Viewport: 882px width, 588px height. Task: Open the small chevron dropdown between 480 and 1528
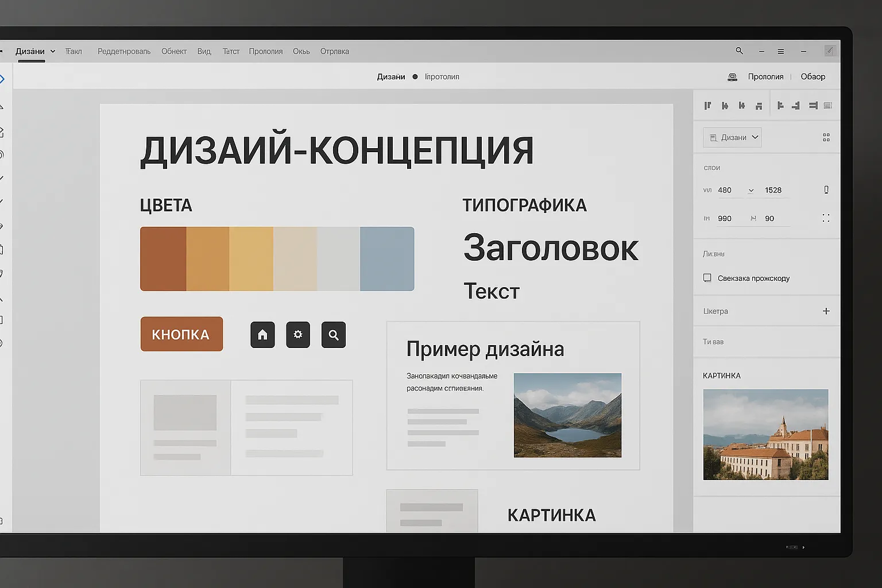751,191
